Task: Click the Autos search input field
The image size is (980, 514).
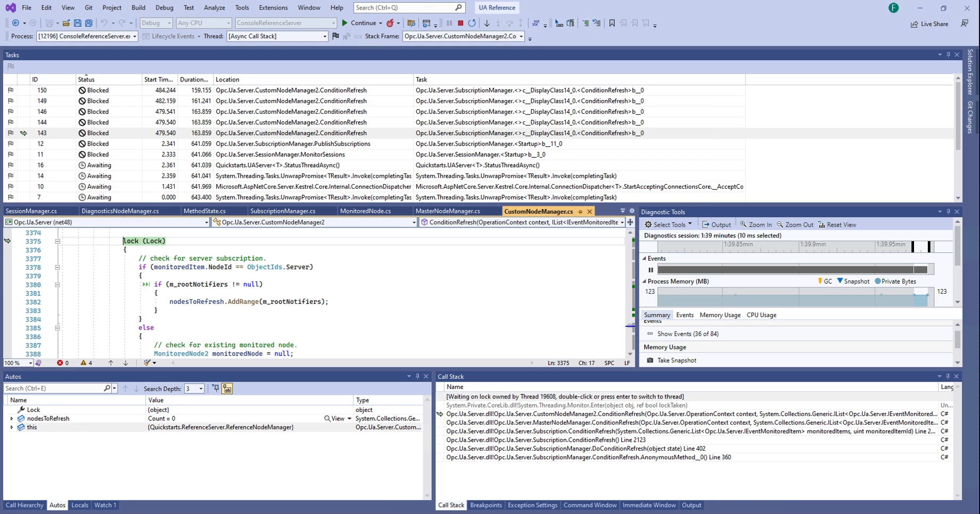Action: [53, 389]
